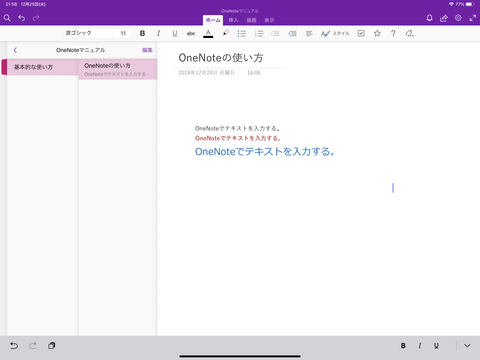Click the gray OneNoteでテキストを入力する line
Image resolution: width=480 pixels, height=360 pixels.
pyautogui.click(x=237, y=128)
